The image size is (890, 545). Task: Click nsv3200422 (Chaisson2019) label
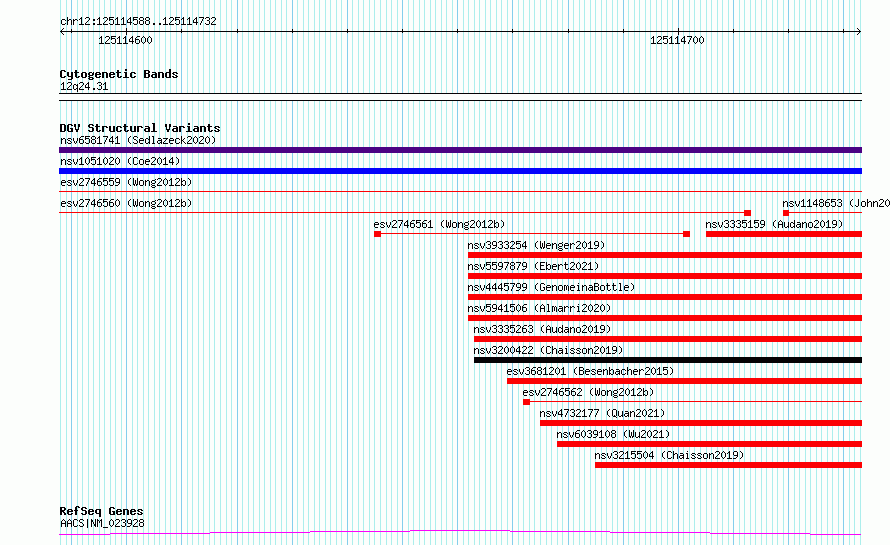click(x=548, y=350)
